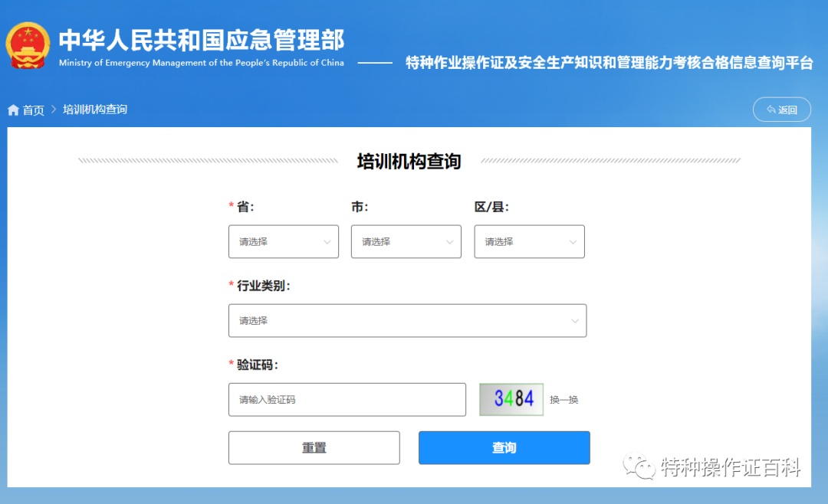
Task: Click the 培训机构查询 page heading
Action: tap(409, 161)
